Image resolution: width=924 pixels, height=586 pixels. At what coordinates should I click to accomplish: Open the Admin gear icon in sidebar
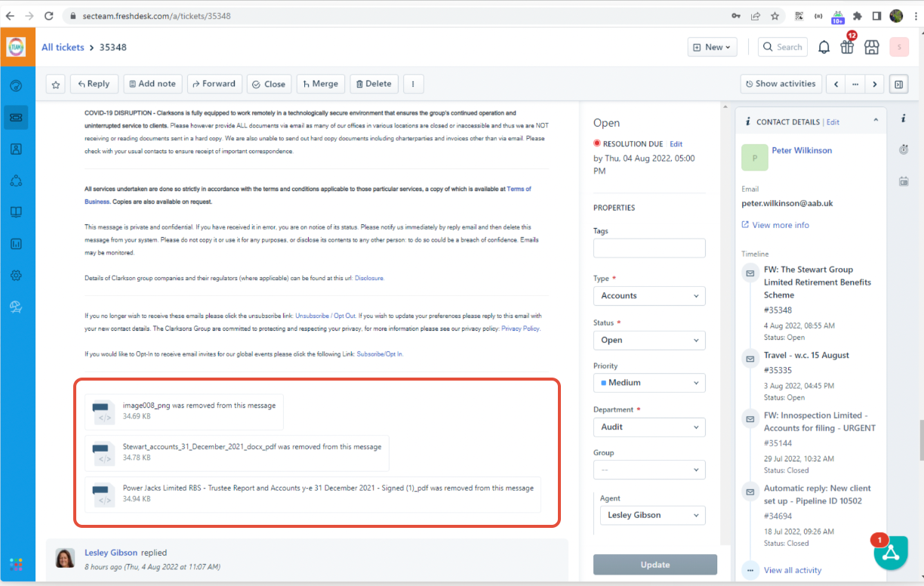tap(16, 276)
